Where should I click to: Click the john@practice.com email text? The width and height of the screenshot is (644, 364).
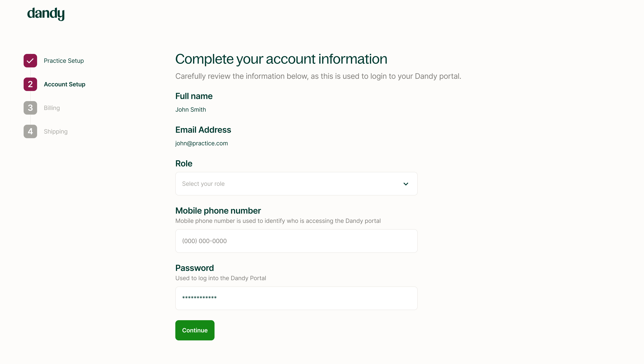[x=201, y=143]
